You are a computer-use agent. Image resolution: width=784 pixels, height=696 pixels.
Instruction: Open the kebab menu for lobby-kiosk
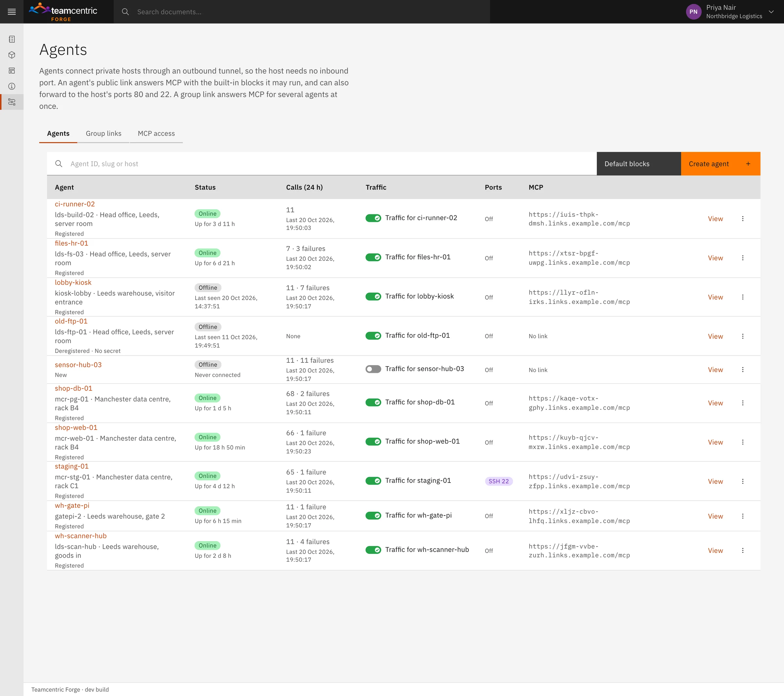click(x=743, y=297)
